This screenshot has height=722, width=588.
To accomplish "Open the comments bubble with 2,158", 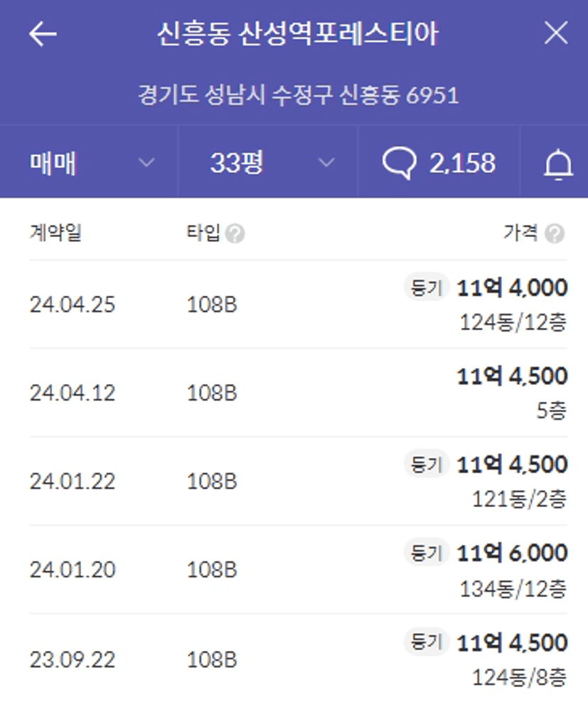I will coord(439,163).
